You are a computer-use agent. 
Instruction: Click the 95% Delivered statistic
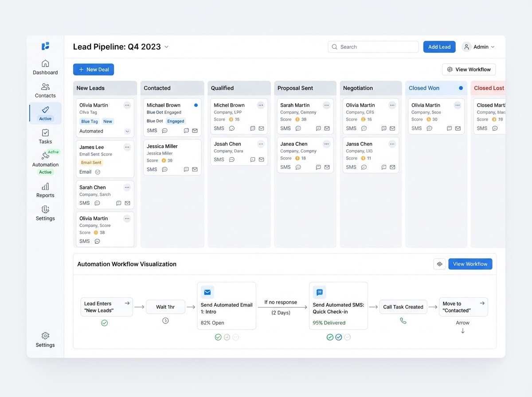(329, 323)
